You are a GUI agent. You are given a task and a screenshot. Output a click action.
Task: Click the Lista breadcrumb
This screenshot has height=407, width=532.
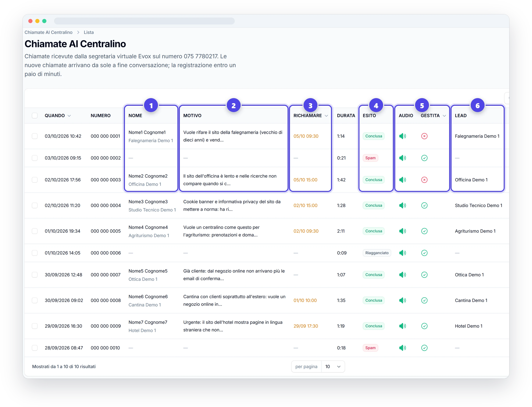tap(89, 32)
